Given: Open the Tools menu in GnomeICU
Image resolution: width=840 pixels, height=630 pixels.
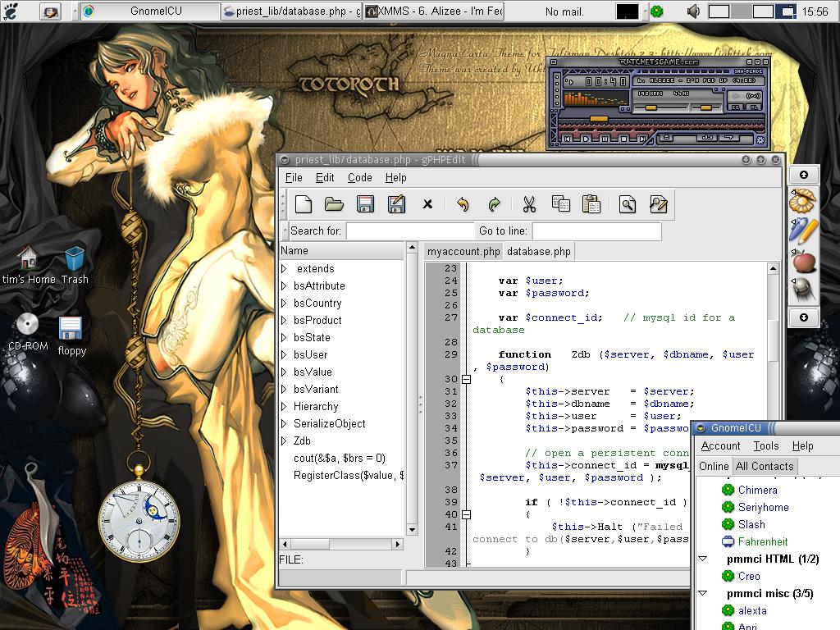Looking at the screenshot, I should [766, 445].
